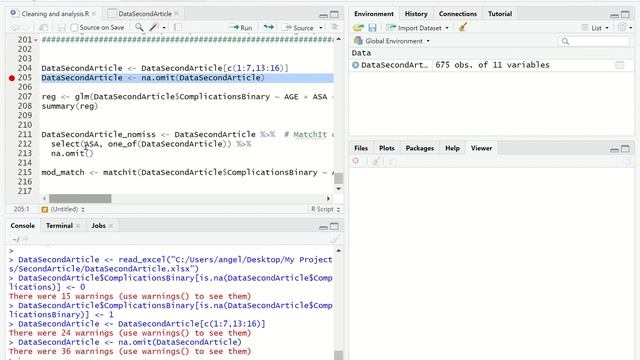Switch to the Jobs tab
This screenshot has height=360, width=640.
[98, 225]
